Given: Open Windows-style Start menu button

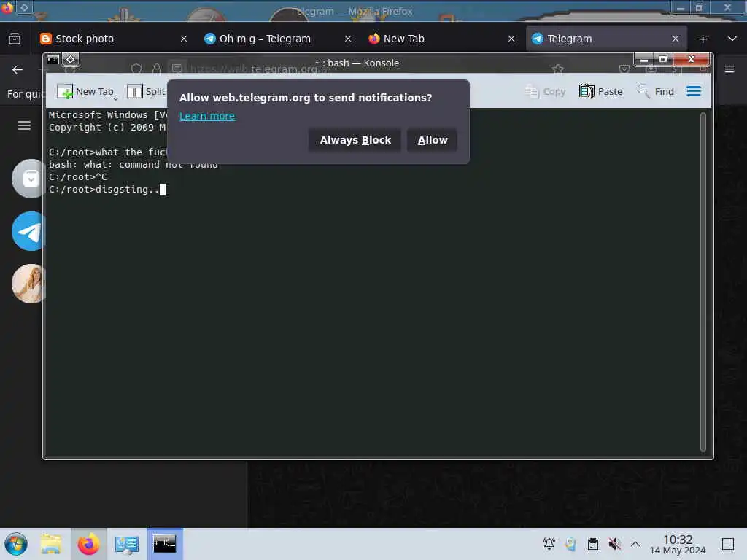Looking at the screenshot, I should point(16,544).
